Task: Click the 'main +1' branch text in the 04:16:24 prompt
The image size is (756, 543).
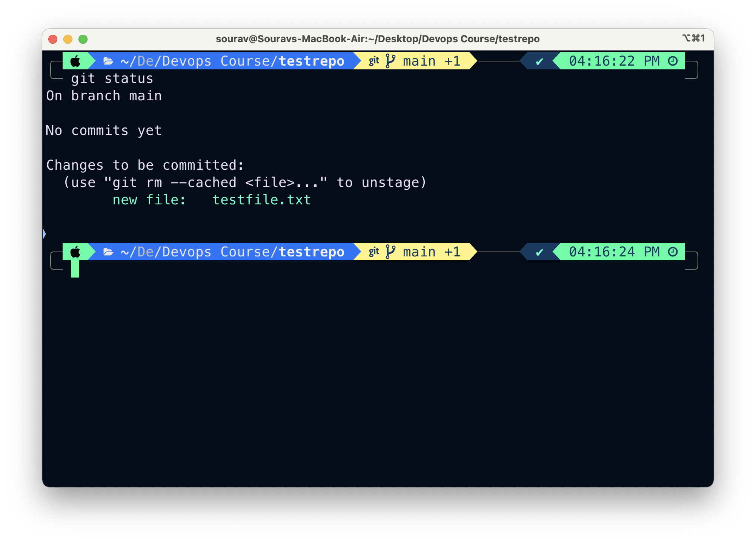Action: pos(432,252)
